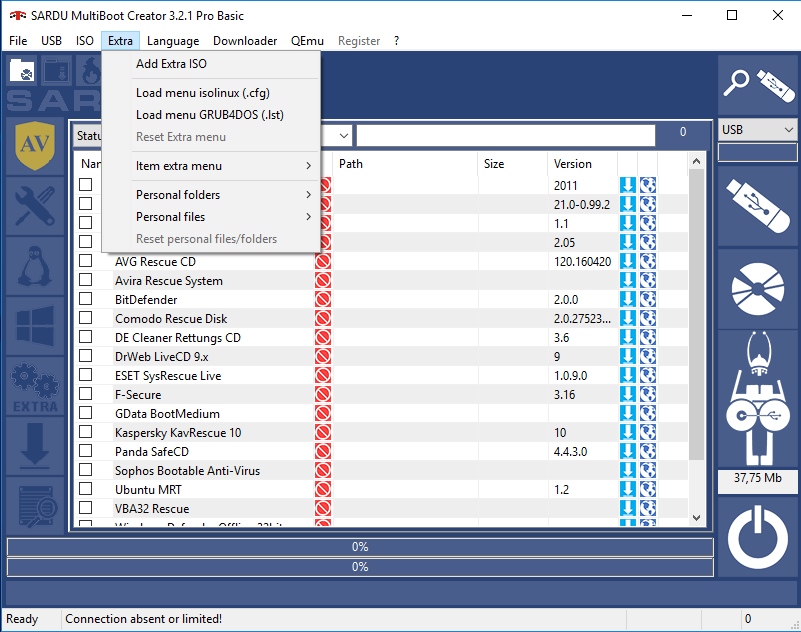This screenshot has height=632, width=801.
Task: Tick the GData BootMedium checkbox
Action: (85, 412)
